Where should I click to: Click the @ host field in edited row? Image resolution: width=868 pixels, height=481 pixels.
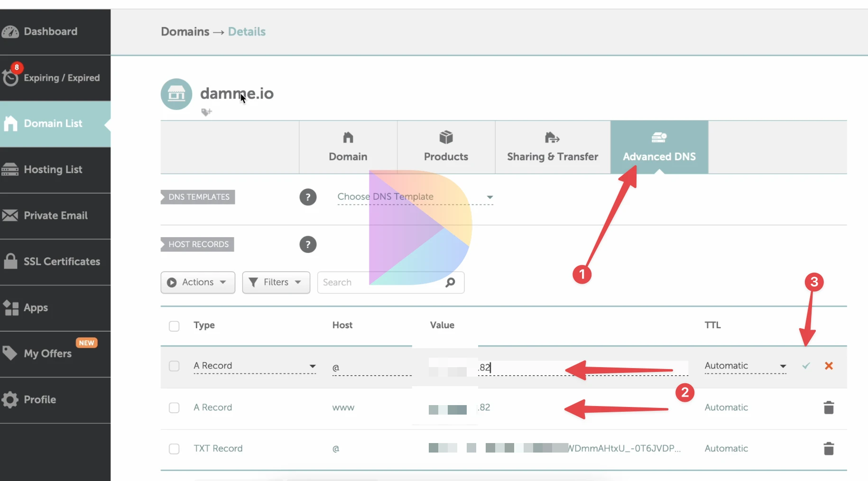[372, 368]
